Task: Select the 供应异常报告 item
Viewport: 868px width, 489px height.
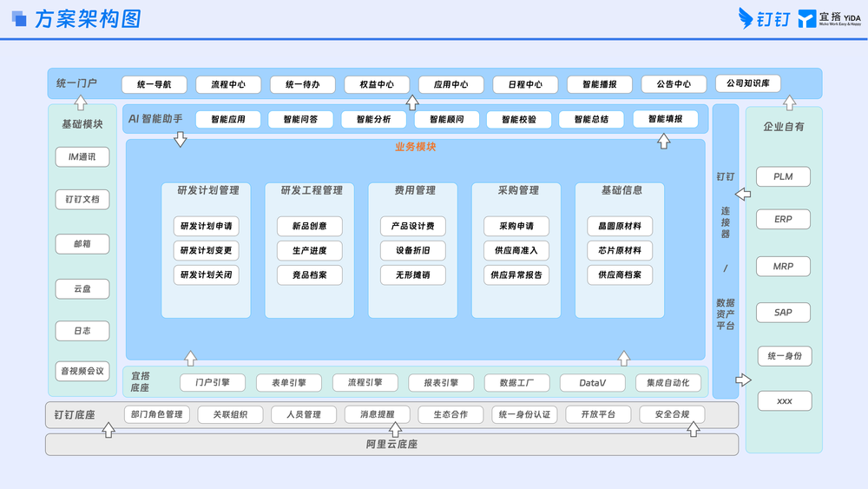Action: [x=516, y=274]
